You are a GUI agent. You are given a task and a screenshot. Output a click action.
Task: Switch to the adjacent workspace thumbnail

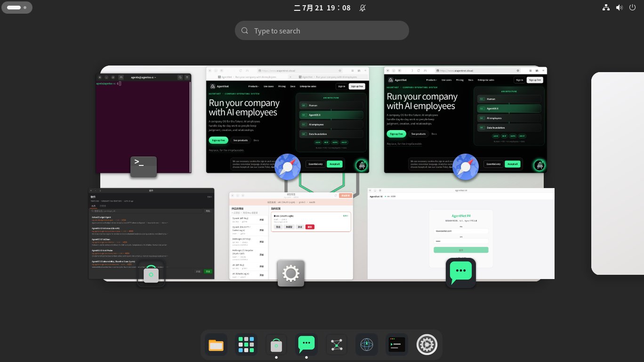(618, 173)
